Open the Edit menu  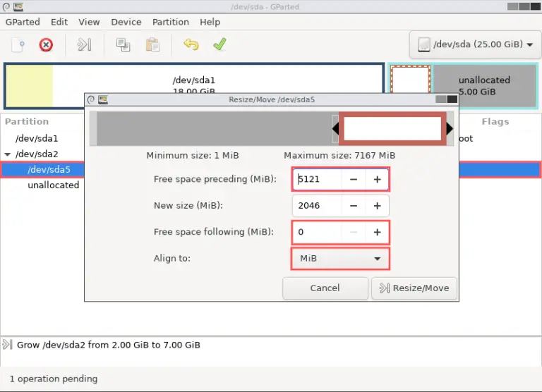click(59, 22)
